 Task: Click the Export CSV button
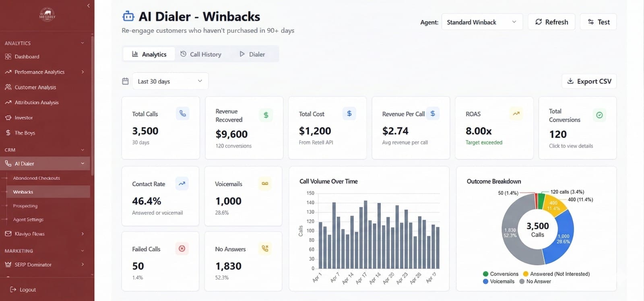pyautogui.click(x=589, y=81)
